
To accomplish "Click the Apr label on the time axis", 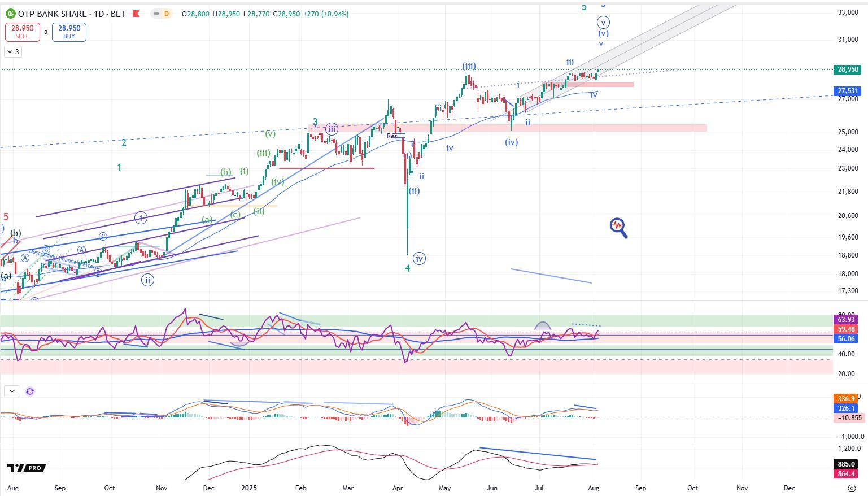I will pyautogui.click(x=398, y=488).
